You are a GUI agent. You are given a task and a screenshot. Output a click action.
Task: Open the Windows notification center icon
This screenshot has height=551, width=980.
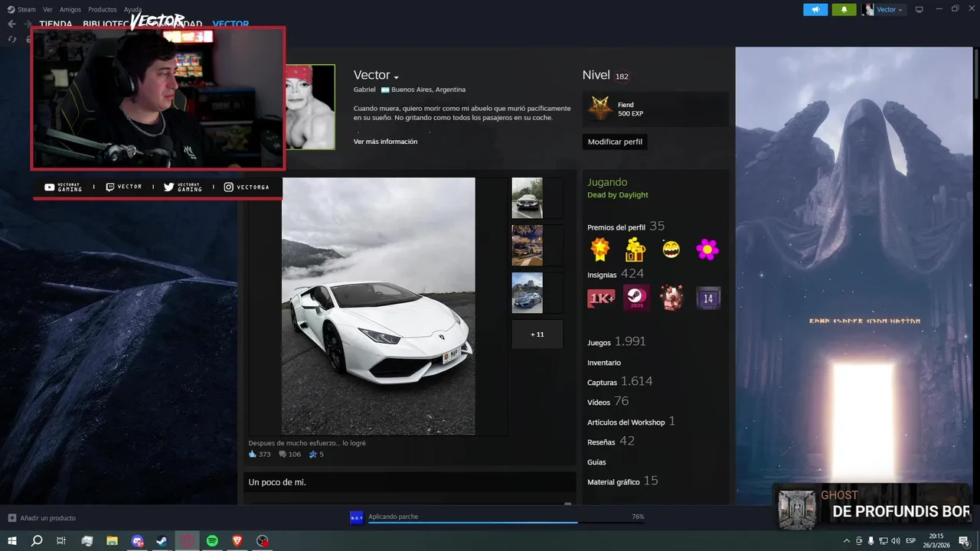pos(964,541)
